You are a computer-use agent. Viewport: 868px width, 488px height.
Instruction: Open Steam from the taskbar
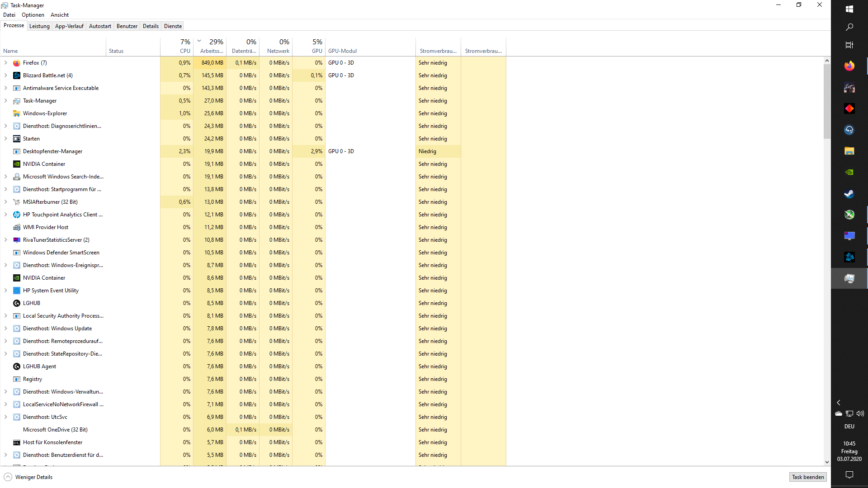(x=849, y=194)
